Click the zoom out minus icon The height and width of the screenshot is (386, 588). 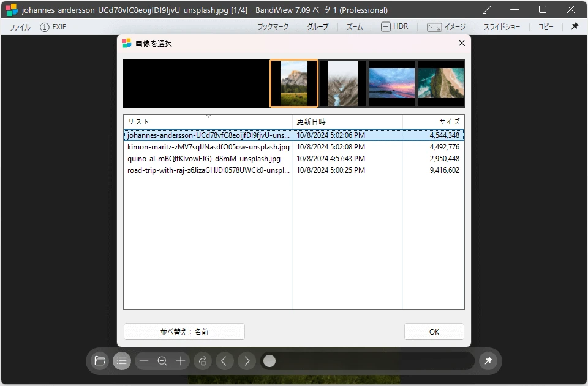(144, 361)
